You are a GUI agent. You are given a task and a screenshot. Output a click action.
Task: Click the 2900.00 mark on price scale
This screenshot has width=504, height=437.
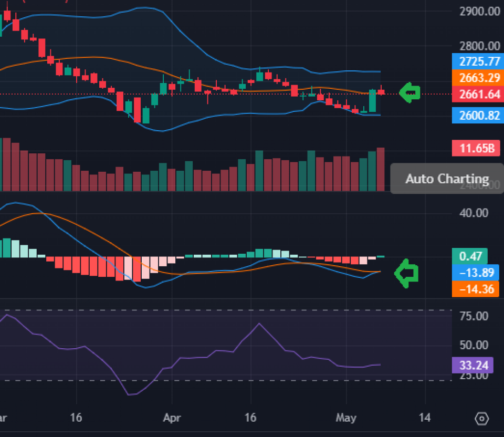(479, 12)
